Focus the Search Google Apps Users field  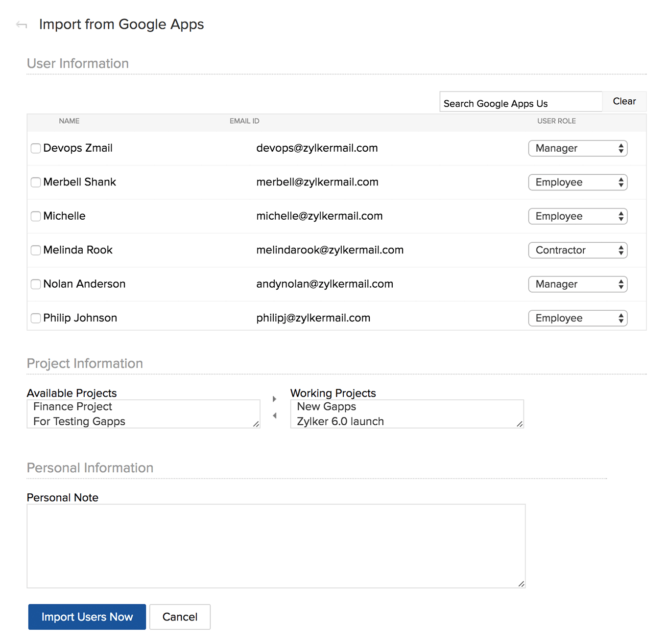pyautogui.click(x=521, y=102)
